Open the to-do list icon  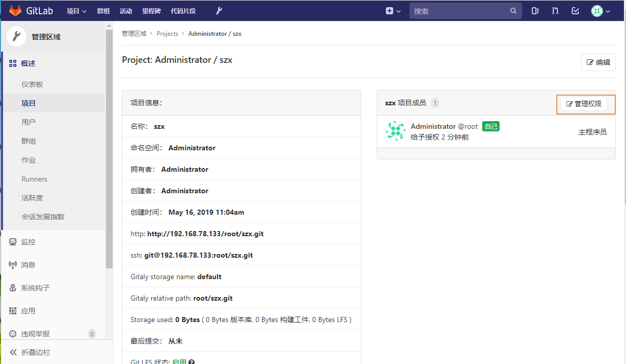tap(575, 11)
